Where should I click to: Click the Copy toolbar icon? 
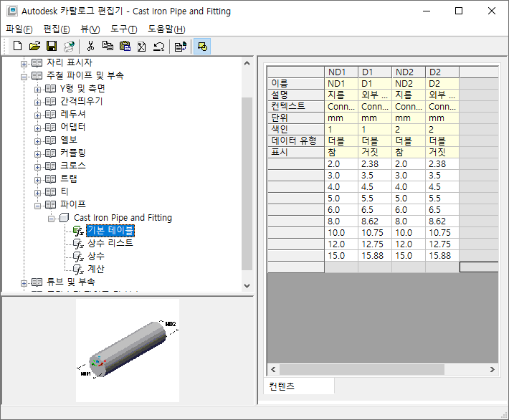coord(108,47)
